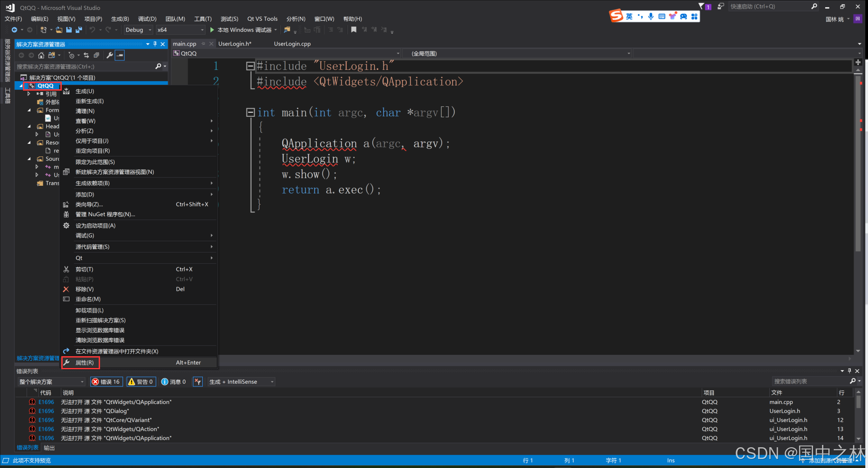Viewport: 868px width, 468px height.
Task: Pin the Solution Explorer panel
Action: 155,44
